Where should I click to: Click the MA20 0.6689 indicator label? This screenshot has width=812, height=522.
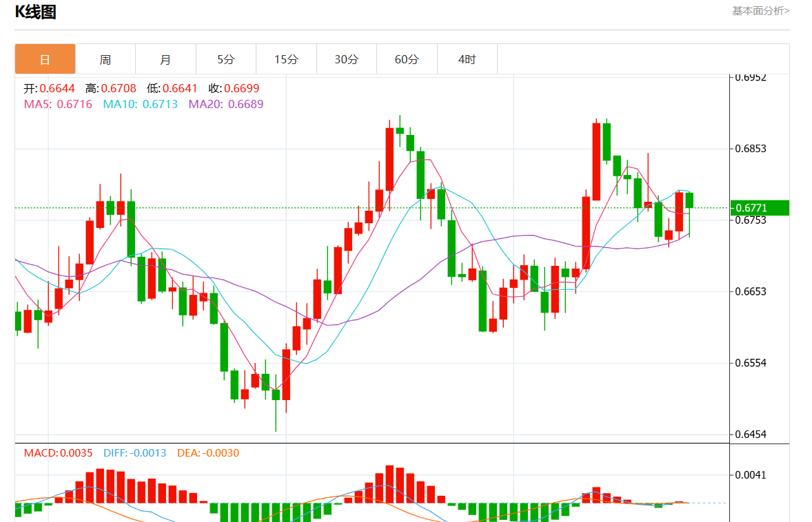[226, 104]
